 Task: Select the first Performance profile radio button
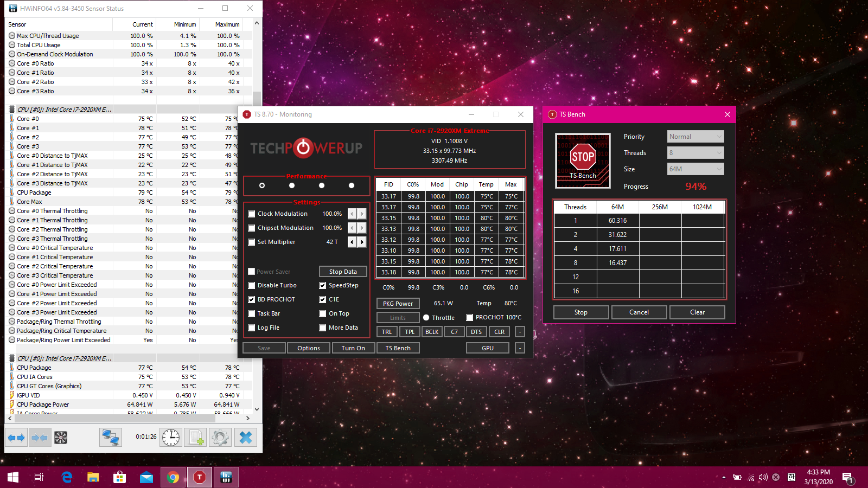click(x=262, y=185)
